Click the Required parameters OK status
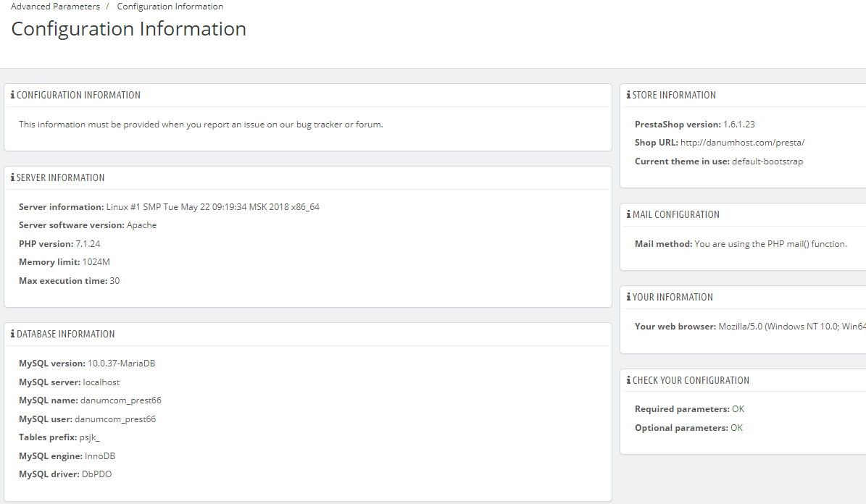This screenshot has height=504, width=866. point(738,409)
